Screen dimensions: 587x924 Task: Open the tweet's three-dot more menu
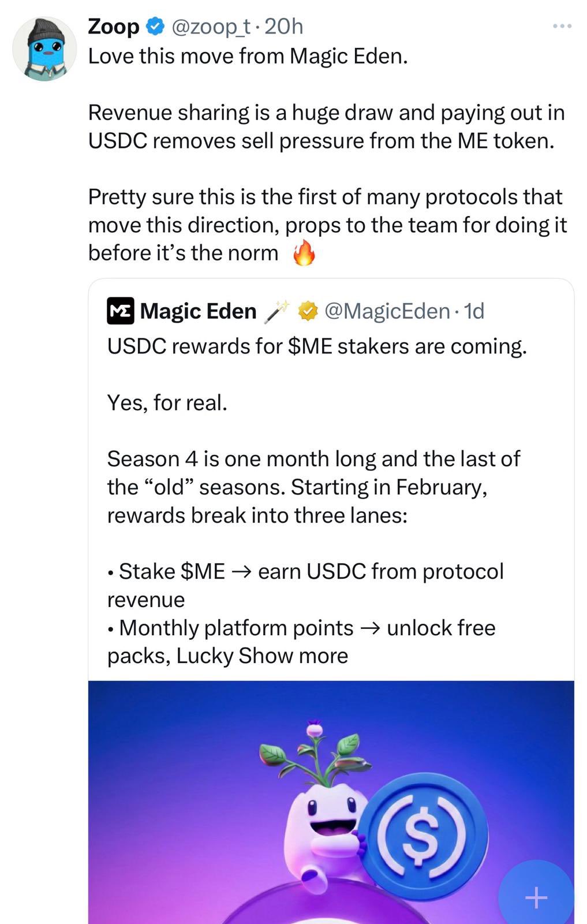(562, 26)
